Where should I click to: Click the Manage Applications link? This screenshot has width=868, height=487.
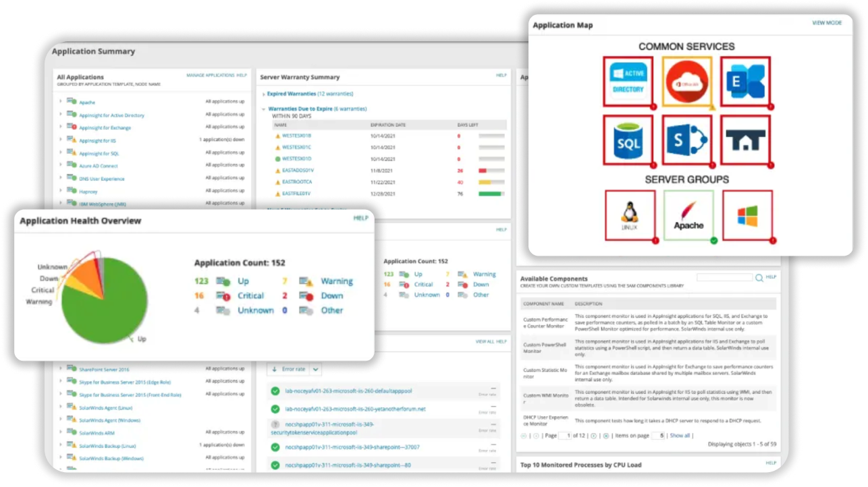tap(211, 76)
